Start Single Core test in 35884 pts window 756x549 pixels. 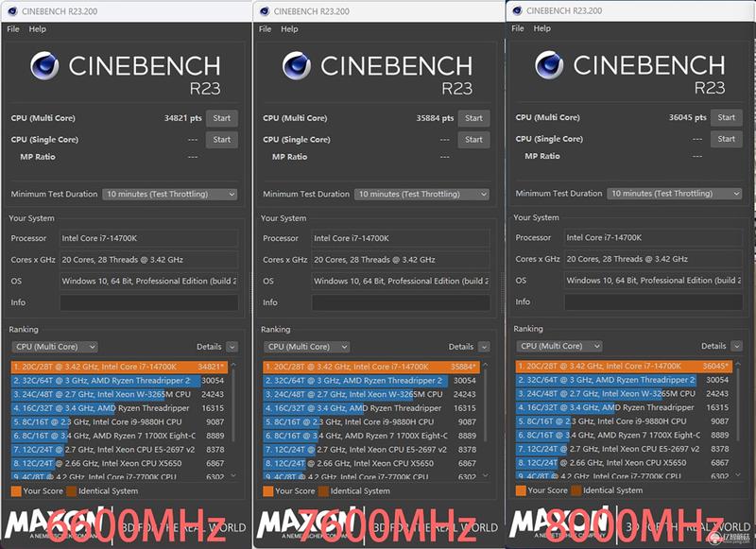[474, 140]
